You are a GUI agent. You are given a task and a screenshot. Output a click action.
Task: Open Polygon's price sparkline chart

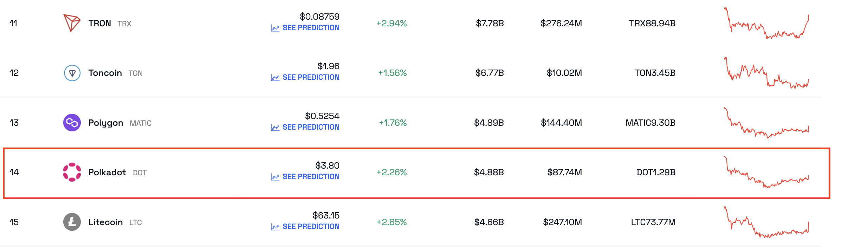click(766, 123)
